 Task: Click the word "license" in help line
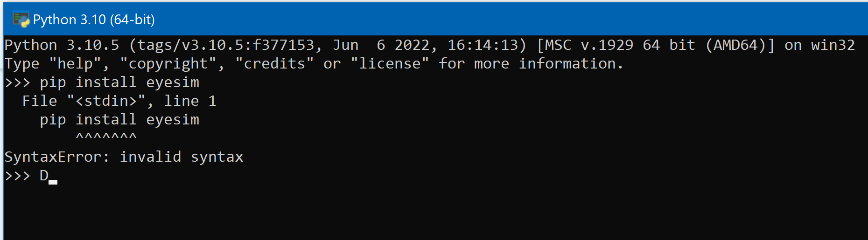coord(390,64)
